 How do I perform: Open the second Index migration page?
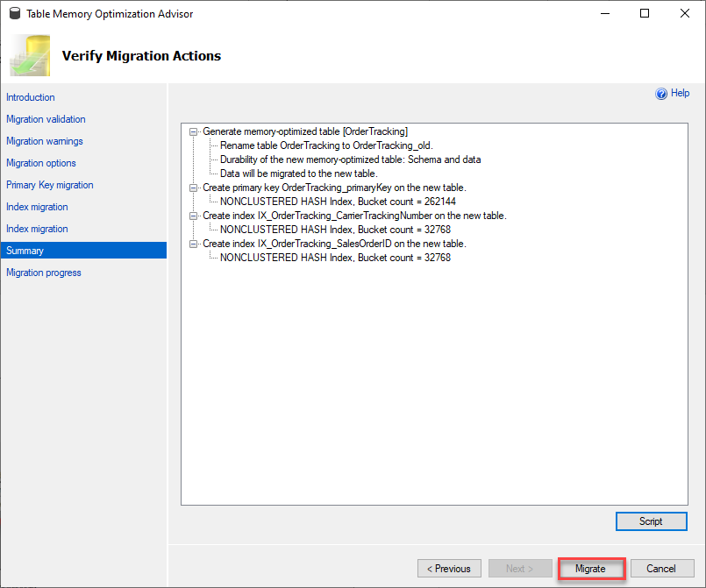[x=38, y=229]
